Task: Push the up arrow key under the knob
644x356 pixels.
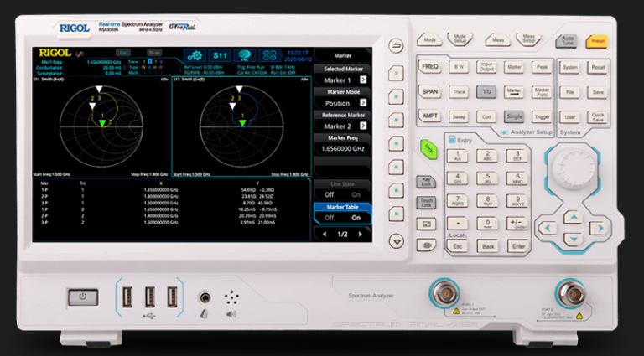Action: point(574,217)
